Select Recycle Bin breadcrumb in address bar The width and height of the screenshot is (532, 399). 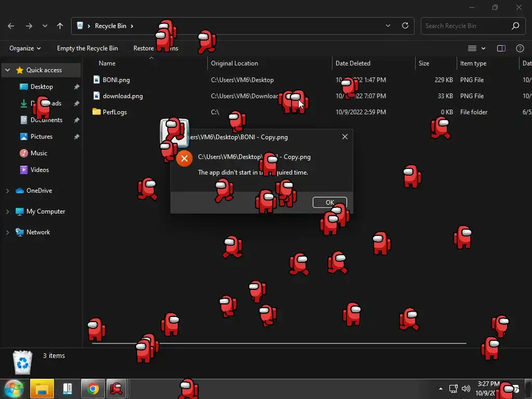[x=111, y=26]
